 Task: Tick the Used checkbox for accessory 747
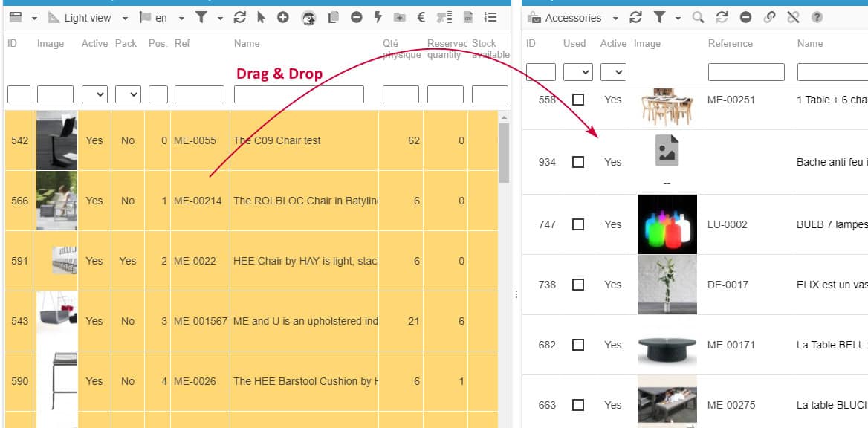[x=578, y=224]
